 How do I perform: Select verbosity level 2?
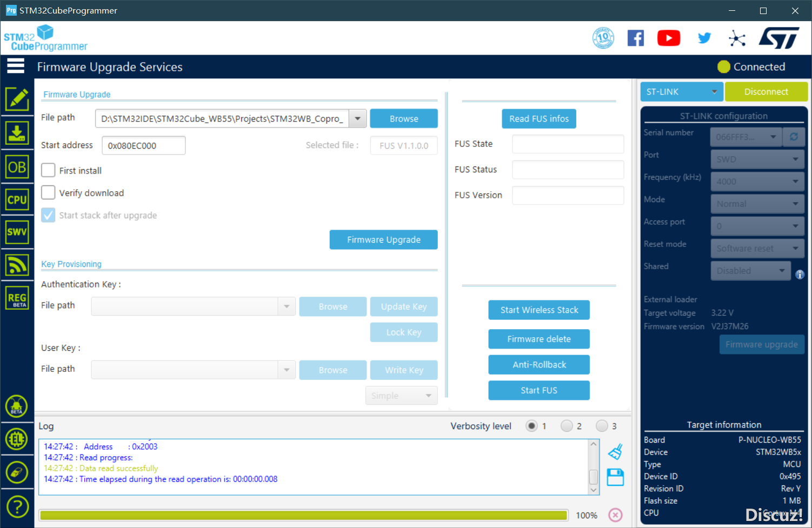pyautogui.click(x=567, y=426)
